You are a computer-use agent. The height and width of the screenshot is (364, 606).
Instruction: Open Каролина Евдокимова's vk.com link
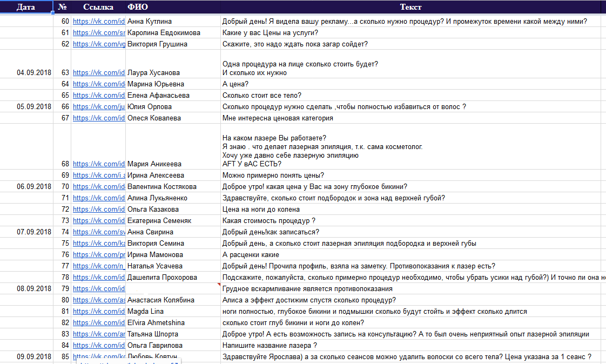pos(98,32)
